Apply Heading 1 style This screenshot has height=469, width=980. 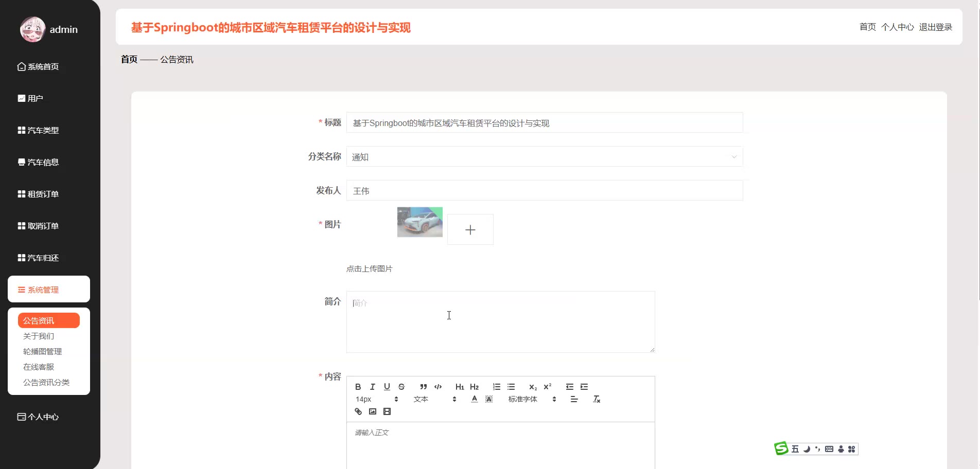[460, 387]
